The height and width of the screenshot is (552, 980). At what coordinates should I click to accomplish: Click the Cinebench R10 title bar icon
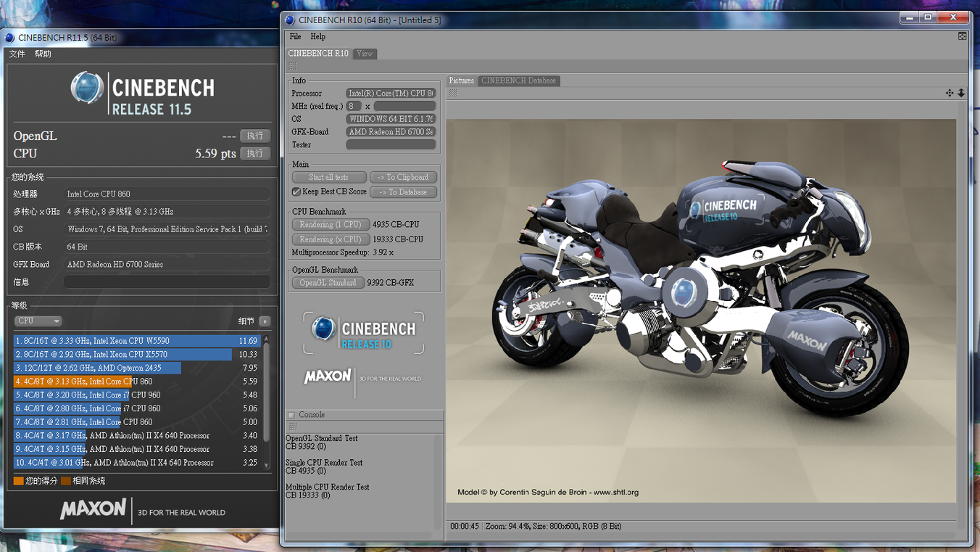coord(290,20)
